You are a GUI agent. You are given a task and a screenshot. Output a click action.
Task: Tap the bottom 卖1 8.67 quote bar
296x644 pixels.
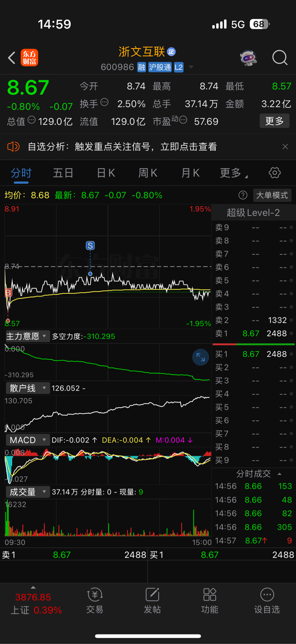pos(74,555)
